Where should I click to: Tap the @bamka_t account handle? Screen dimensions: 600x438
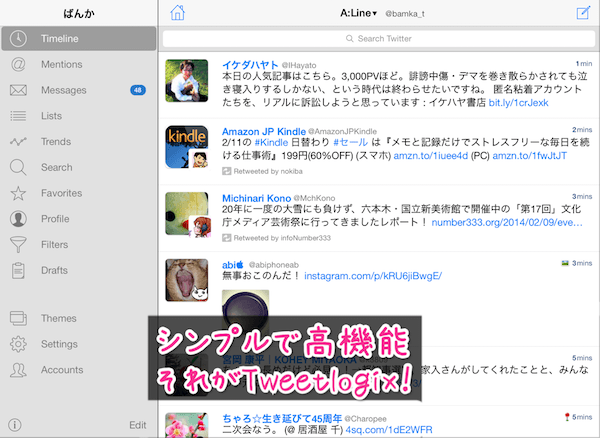pyautogui.click(x=405, y=14)
